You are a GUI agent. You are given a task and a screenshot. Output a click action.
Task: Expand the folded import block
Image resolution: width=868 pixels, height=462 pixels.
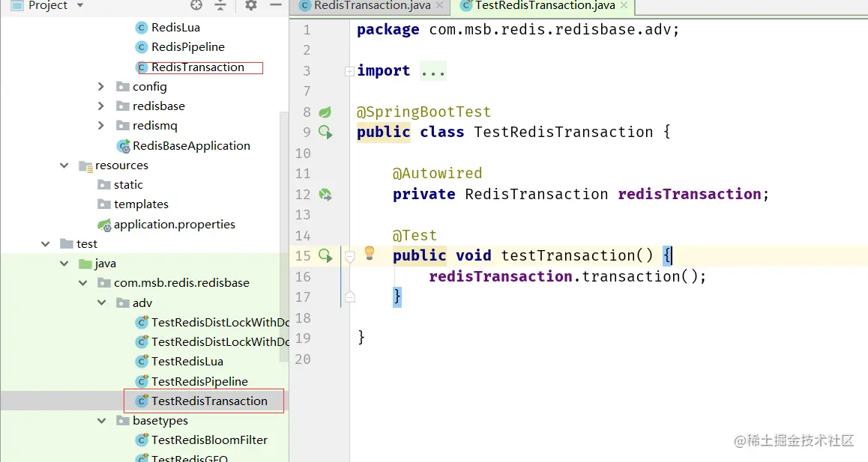coord(349,71)
